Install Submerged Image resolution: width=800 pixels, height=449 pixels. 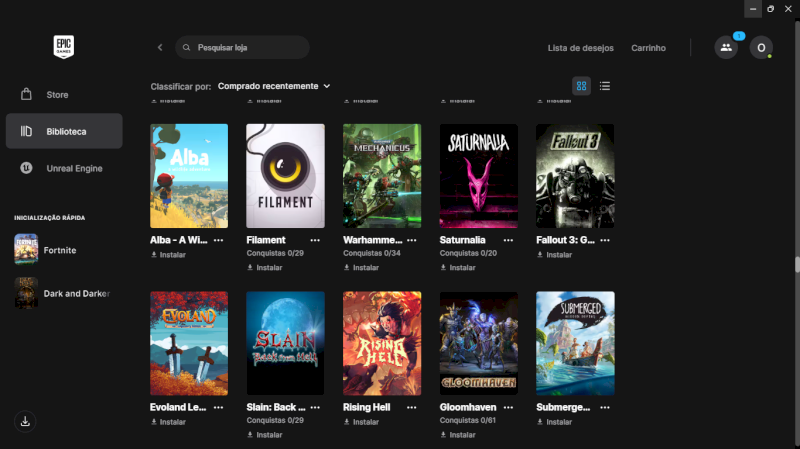pos(555,422)
